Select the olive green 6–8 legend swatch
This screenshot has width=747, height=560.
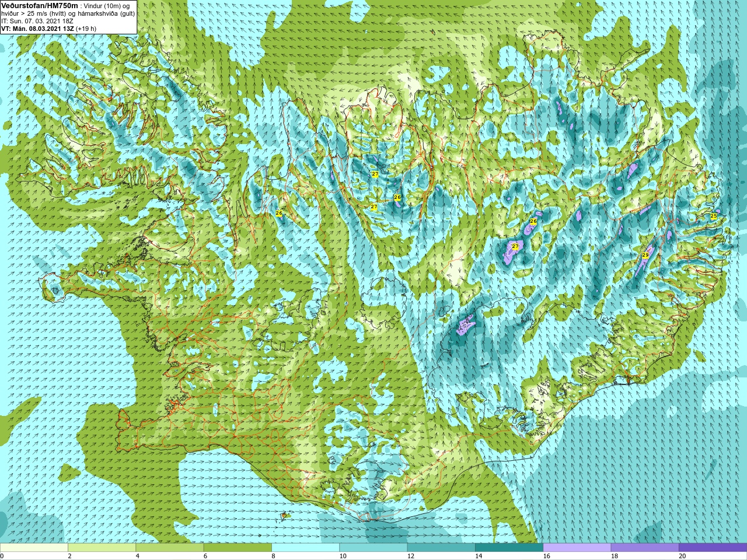pos(238,548)
